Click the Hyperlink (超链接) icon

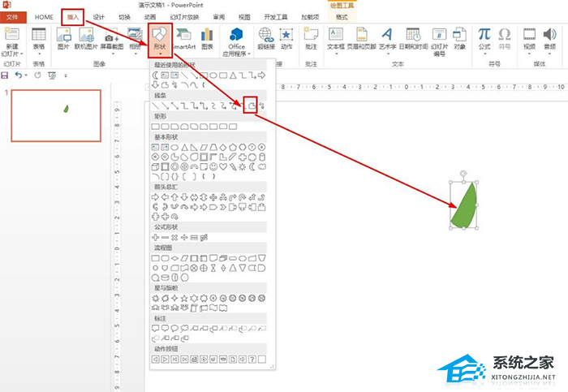click(266, 35)
